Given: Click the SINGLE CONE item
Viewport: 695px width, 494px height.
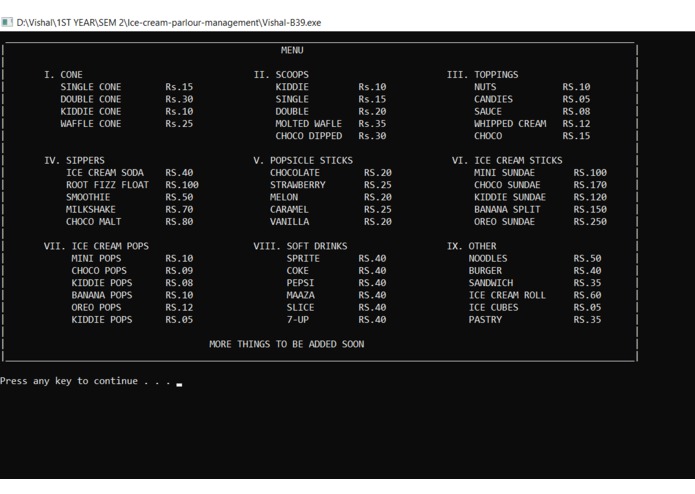Looking at the screenshot, I should tap(91, 87).
